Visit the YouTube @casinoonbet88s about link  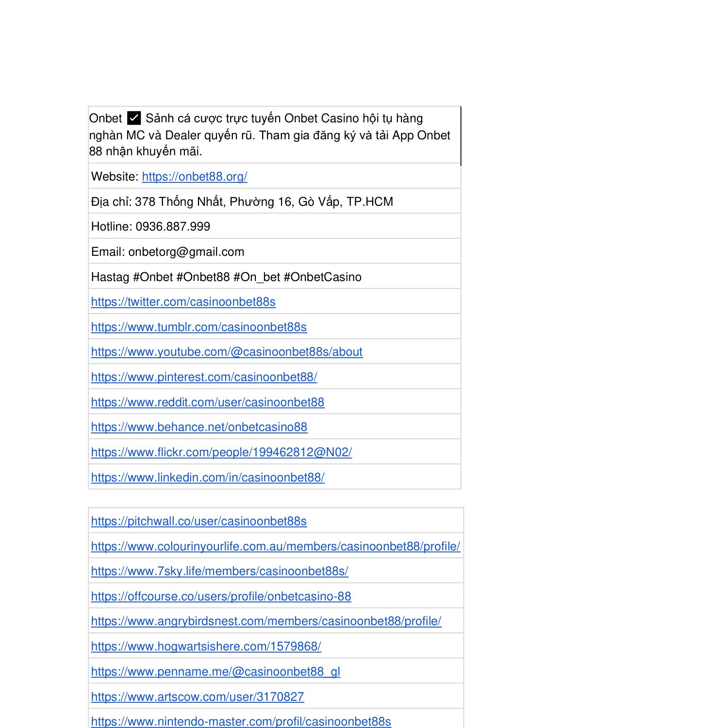click(x=227, y=352)
